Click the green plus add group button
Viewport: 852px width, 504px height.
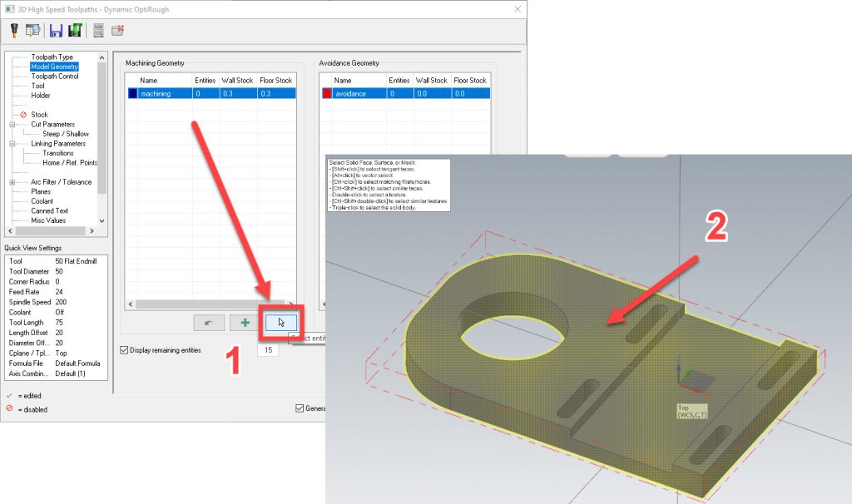[x=245, y=323]
